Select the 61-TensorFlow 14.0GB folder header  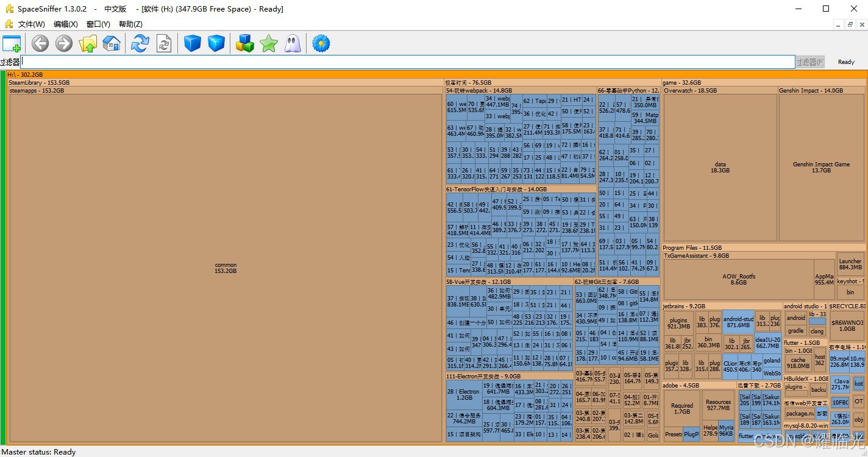click(521, 190)
